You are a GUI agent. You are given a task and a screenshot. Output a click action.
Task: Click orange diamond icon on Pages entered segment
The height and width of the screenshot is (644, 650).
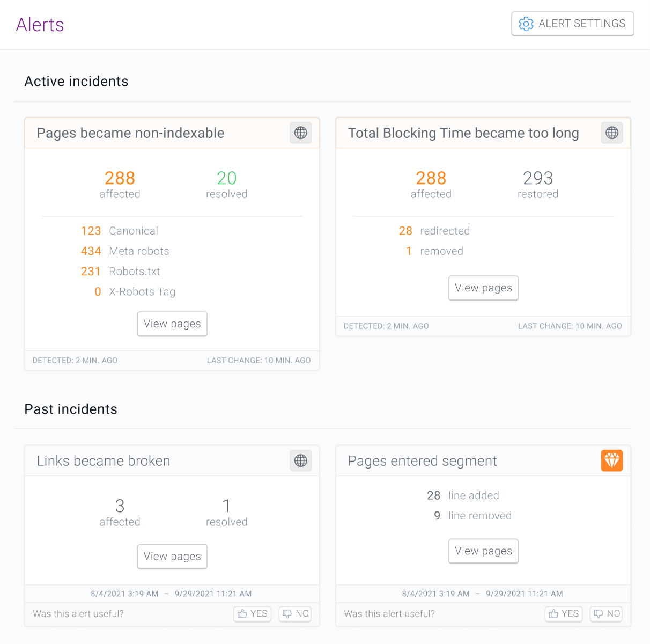[x=612, y=460]
